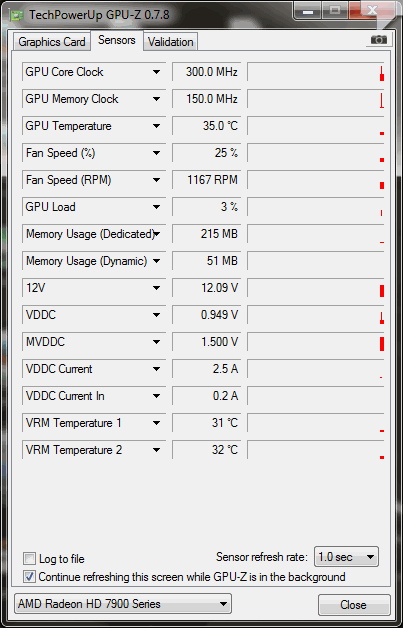Expand the Memory Usage (Dynamic) dropdown
The image size is (403, 628).
point(156,261)
